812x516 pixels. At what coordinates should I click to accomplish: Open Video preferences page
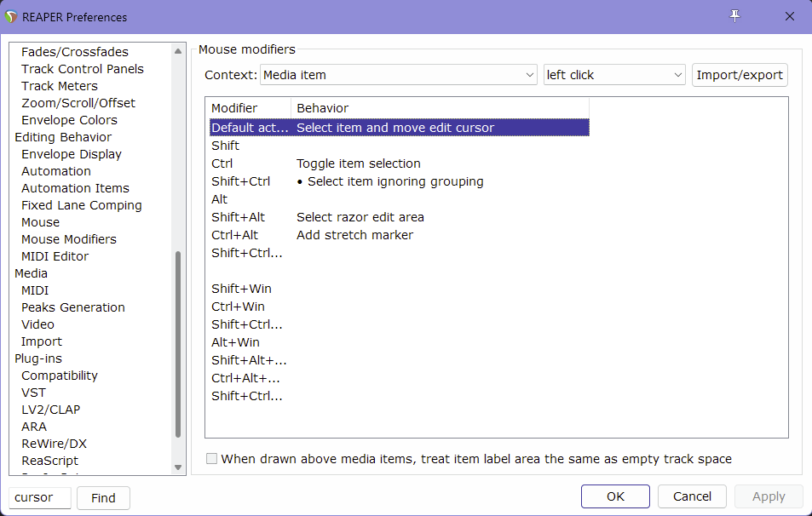pos(37,324)
